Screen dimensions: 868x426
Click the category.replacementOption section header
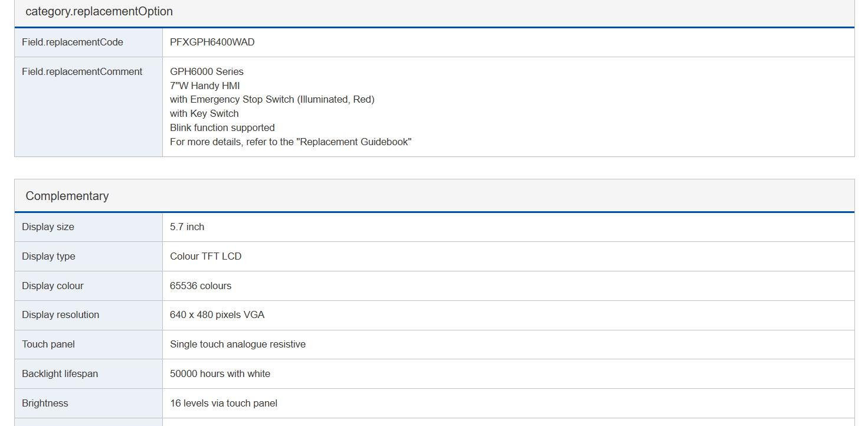(434, 13)
